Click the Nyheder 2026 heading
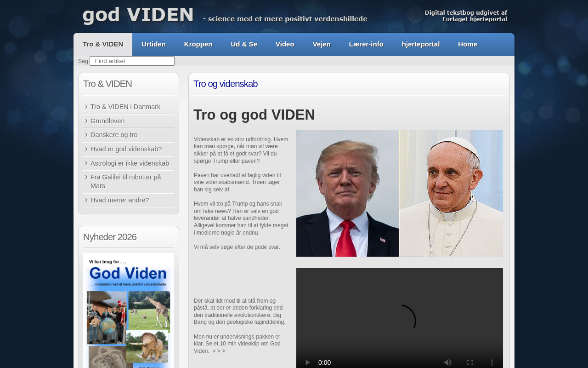The width and height of the screenshot is (588, 368). 110,237
